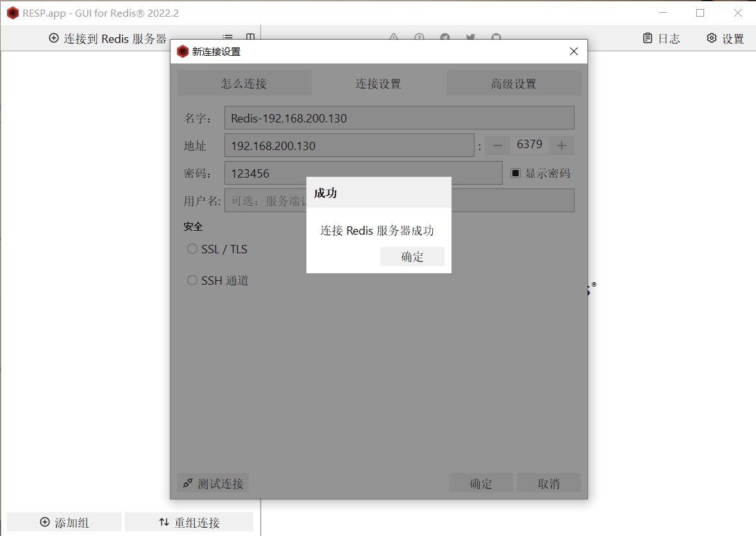Select the SSH 通道 radio option
Screen dimensions: 756x536
[x=192, y=280]
